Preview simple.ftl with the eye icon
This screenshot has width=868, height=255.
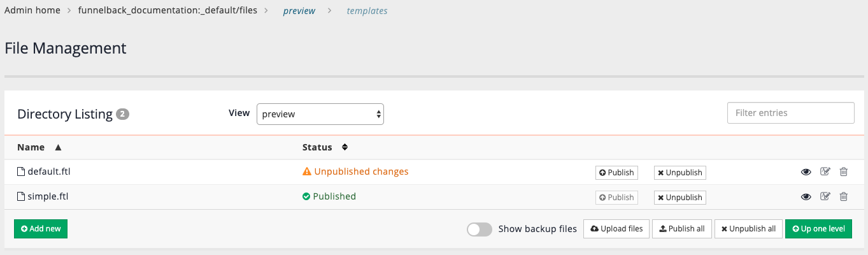pos(806,197)
